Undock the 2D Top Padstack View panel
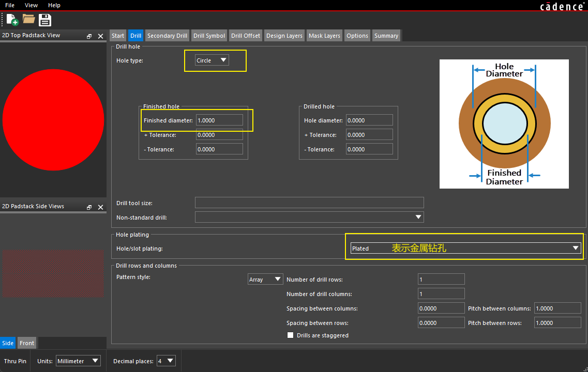This screenshot has height=372, width=588. [x=89, y=36]
